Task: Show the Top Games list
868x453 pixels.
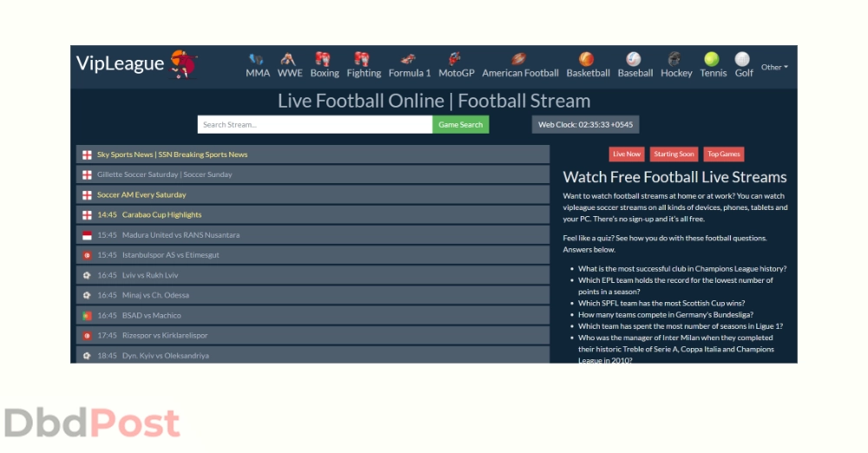Action: tap(724, 154)
